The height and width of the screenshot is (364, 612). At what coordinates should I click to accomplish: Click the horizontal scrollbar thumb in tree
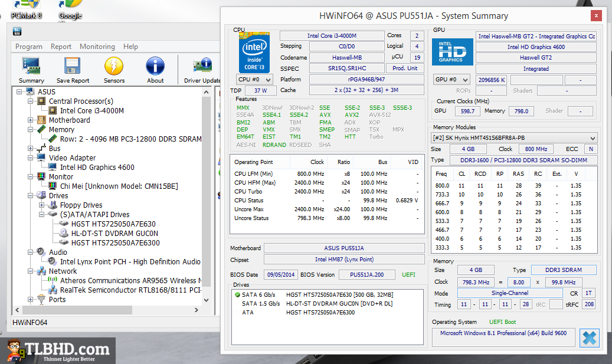click(x=77, y=310)
